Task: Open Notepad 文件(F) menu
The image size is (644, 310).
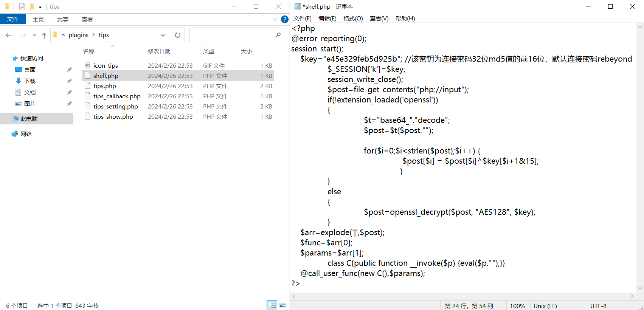Action: coord(303,19)
